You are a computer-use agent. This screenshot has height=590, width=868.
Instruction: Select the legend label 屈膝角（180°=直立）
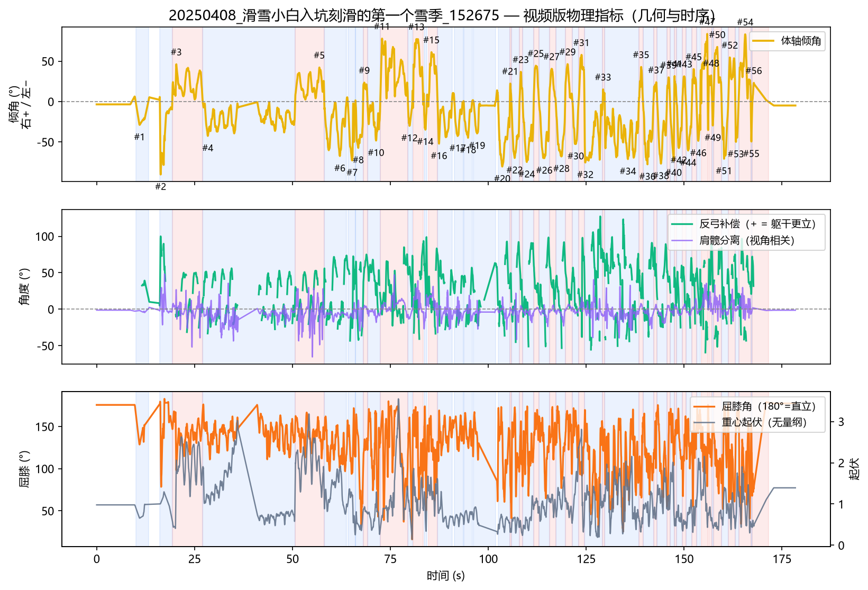pyautogui.click(x=769, y=406)
